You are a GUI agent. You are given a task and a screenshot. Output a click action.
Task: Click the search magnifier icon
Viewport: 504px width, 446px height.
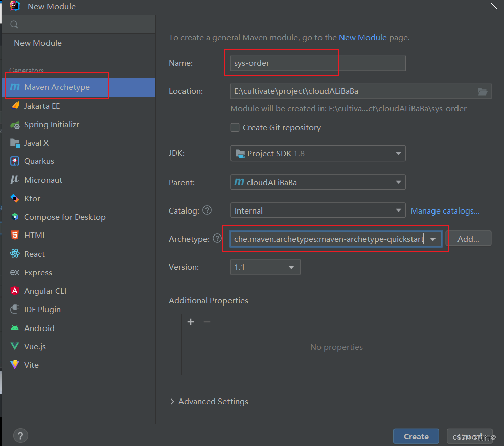tap(14, 25)
